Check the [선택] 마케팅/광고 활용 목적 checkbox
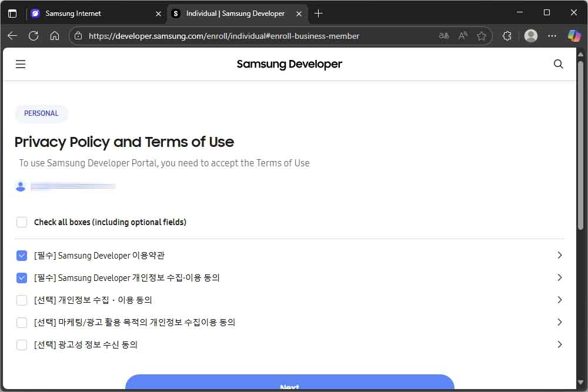 [x=22, y=323]
